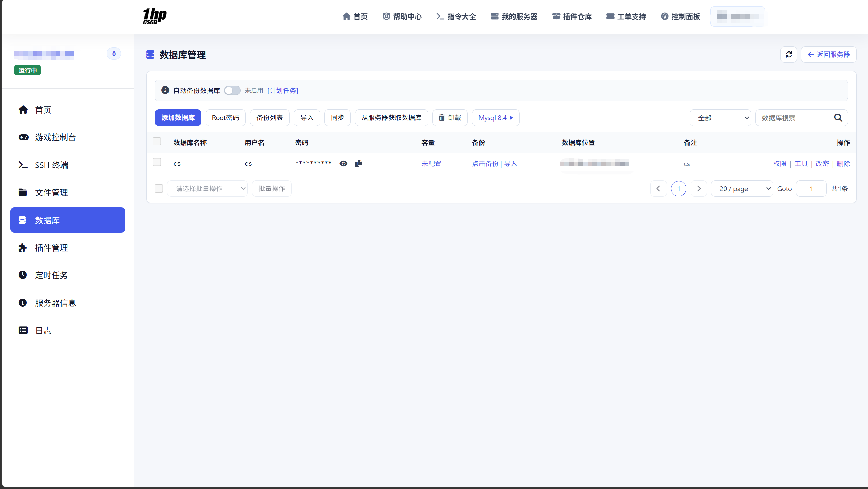Screen dimensions: 868x489
Task: Open 日志 in the sidebar
Action: (68, 330)
